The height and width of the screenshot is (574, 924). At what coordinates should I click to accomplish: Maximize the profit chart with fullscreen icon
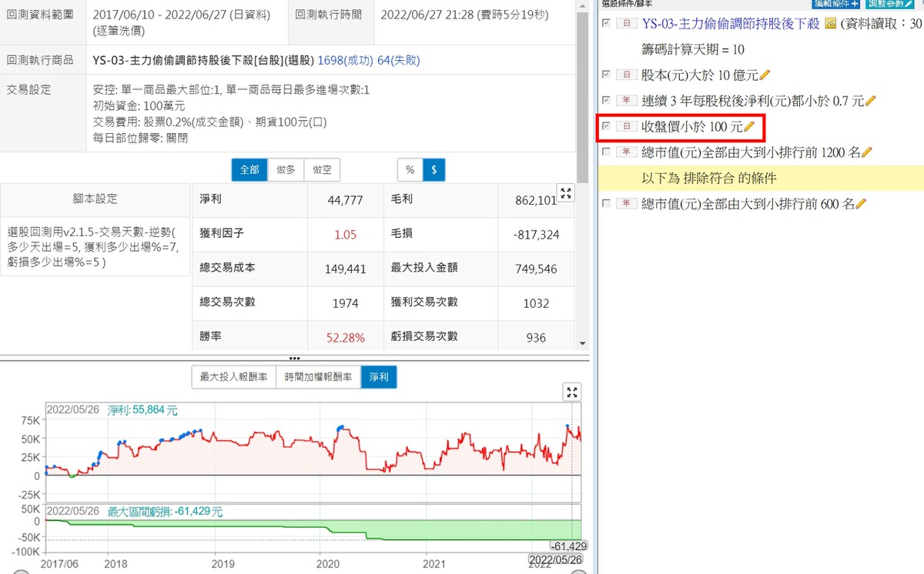click(572, 392)
